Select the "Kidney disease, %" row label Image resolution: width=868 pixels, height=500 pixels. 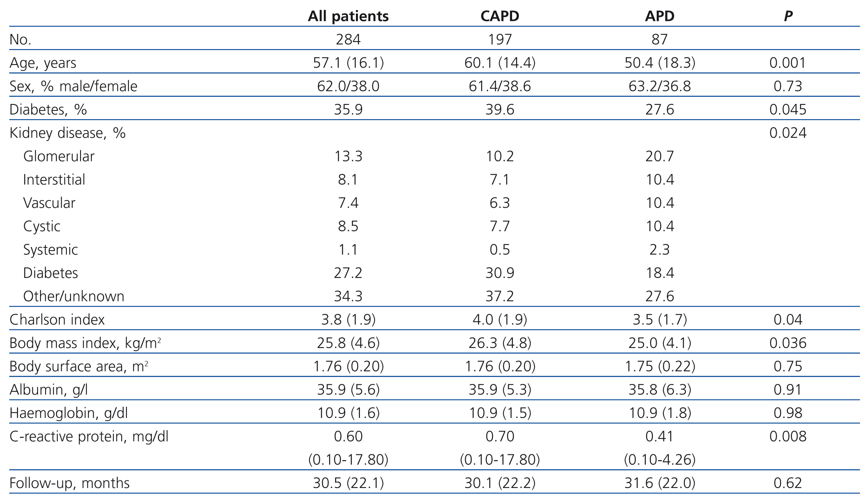pos(67,133)
